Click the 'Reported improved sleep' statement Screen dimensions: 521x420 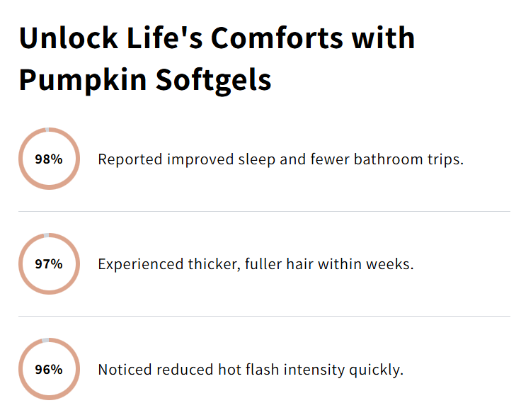pos(280,159)
